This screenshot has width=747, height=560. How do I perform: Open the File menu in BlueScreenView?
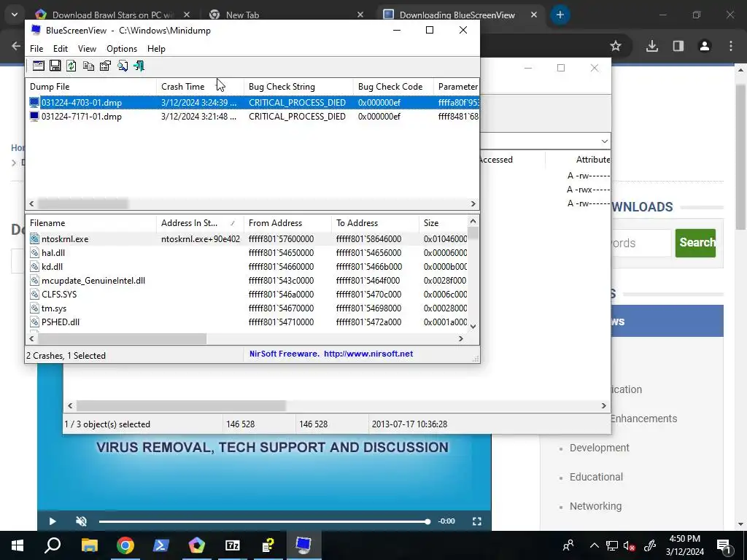(x=36, y=49)
